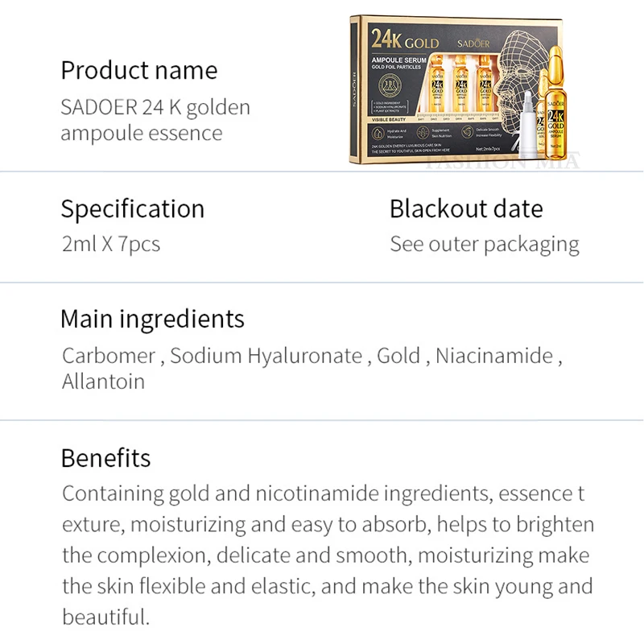
Task: Click the Product name heading
Action: 139,70
